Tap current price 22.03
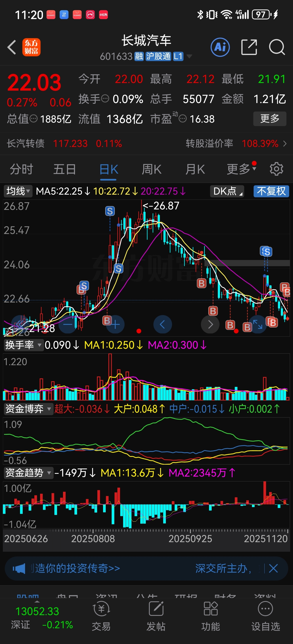 pos(34,83)
